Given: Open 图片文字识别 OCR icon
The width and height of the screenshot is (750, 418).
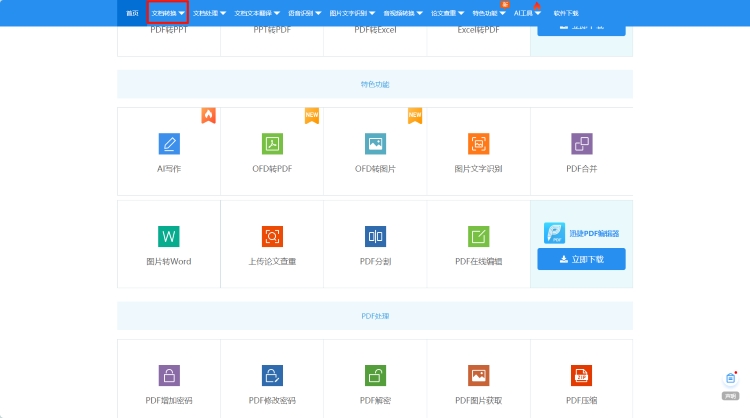Looking at the screenshot, I should tap(478, 144).
